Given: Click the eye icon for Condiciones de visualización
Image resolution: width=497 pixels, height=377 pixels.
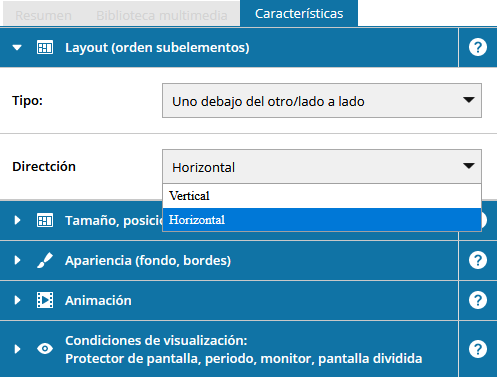Looking at the screenshot, I should (x=45, y=349).
